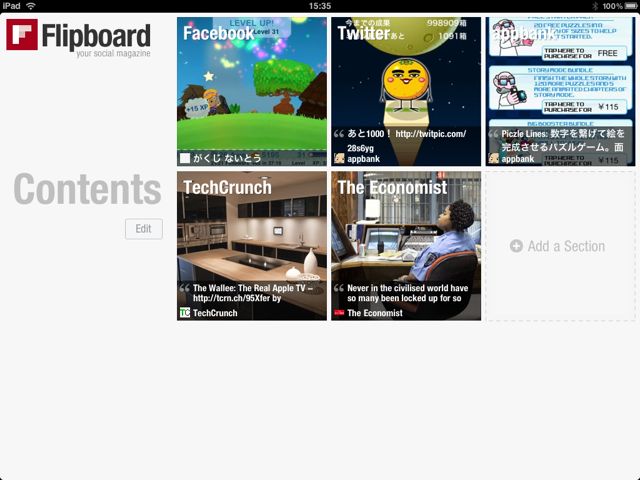Click the Edit button under Contents
This screenshot has width=640, height=480.
[x=144, y=229]
